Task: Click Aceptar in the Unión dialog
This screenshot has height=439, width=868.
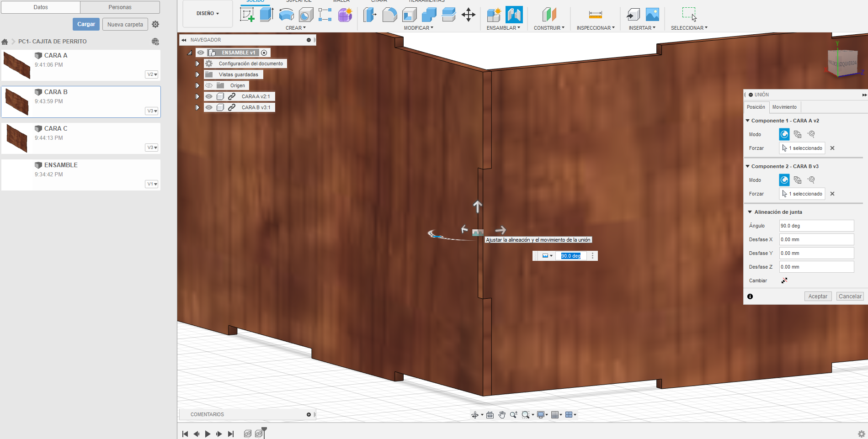Action: (818, 296)
